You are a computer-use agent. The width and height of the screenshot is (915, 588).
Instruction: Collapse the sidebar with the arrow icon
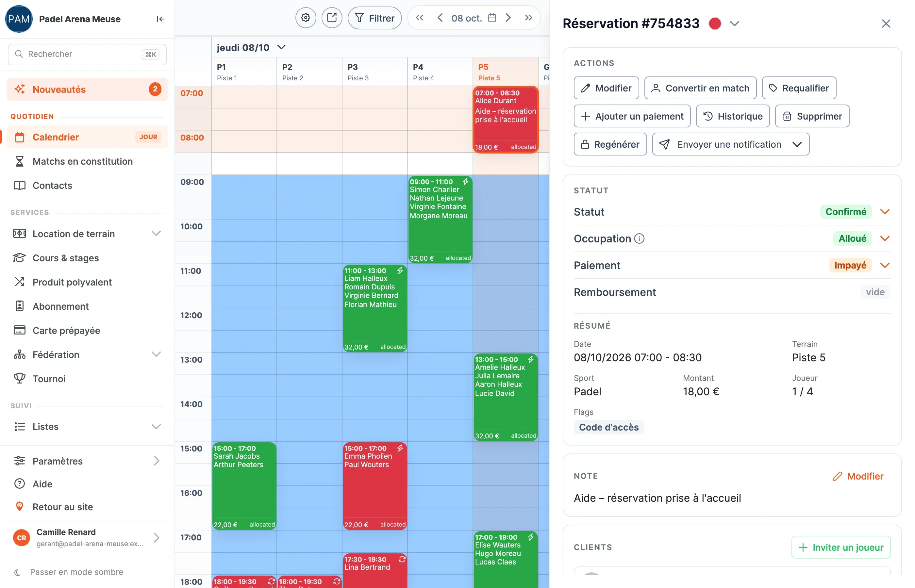160,19
